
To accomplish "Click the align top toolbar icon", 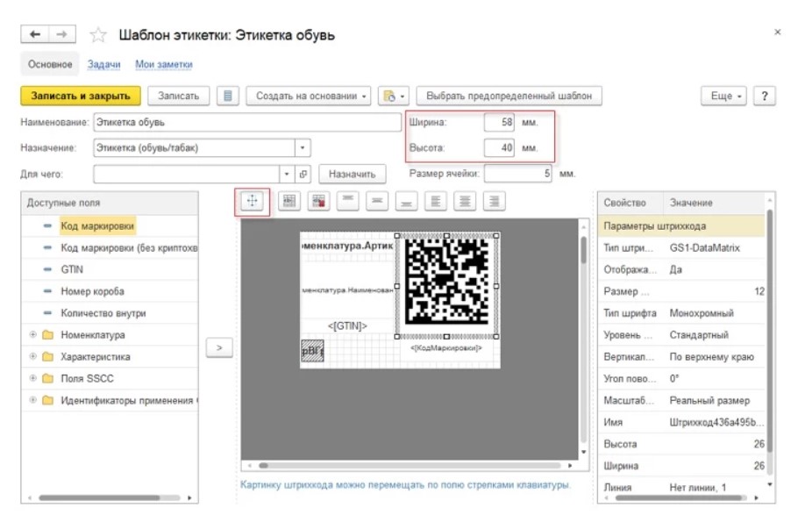I will [x=347, y=201].
